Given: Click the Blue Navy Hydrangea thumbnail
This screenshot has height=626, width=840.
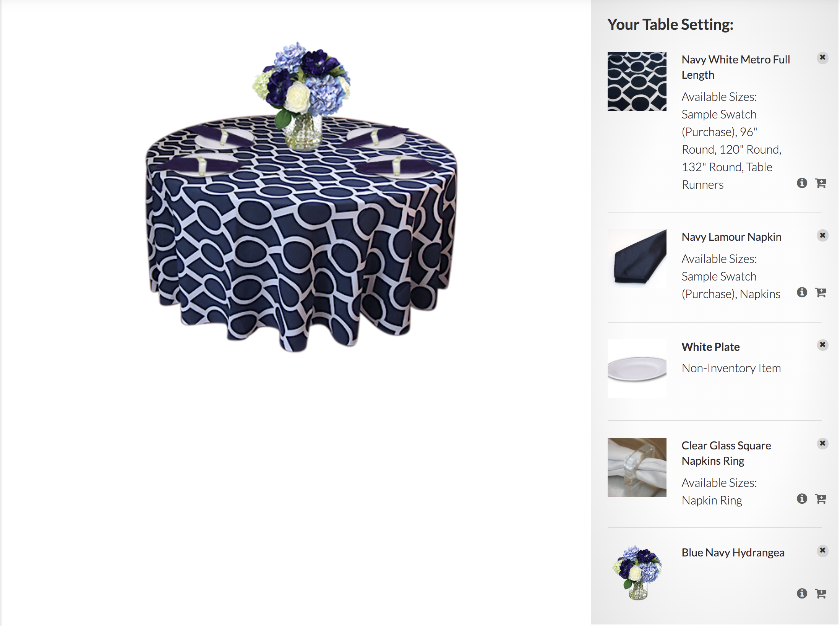Looking at the screenshot, I should click(637, 572).
